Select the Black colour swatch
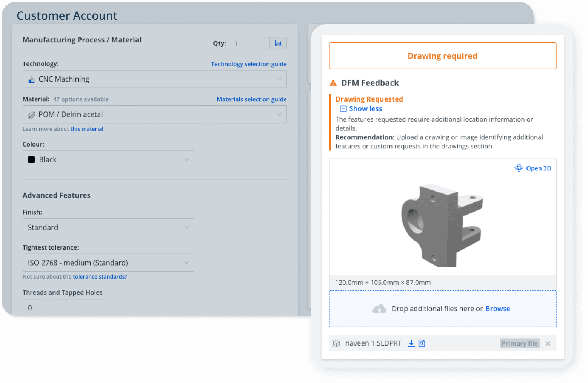 pos(32,159)
